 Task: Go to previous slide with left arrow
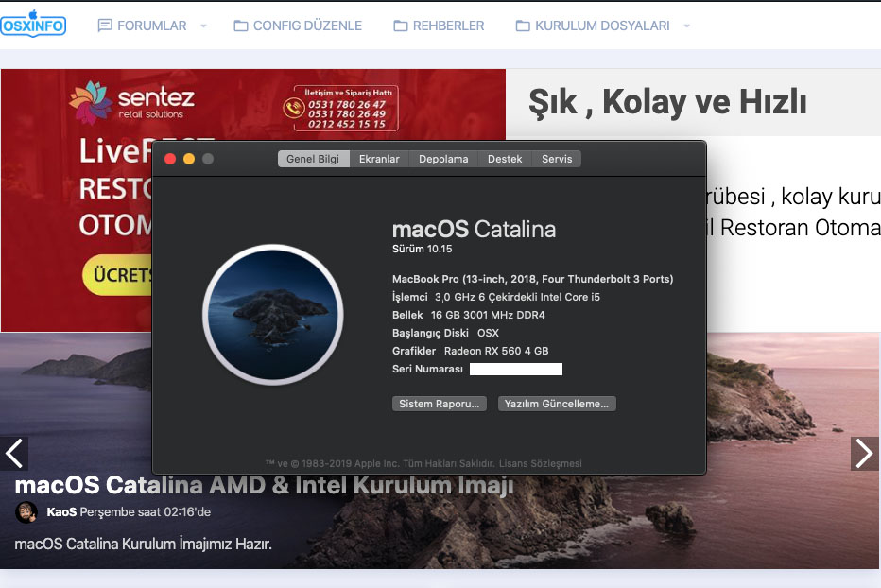pyautogui.click(x=14, y=454)
